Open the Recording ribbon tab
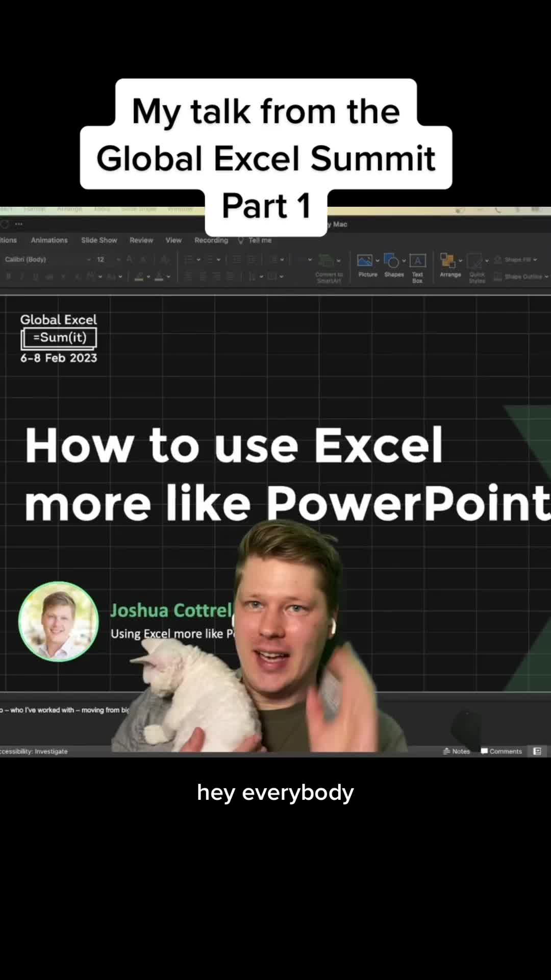Viewport: 551px width, 980px height. (x=211, y=240)
